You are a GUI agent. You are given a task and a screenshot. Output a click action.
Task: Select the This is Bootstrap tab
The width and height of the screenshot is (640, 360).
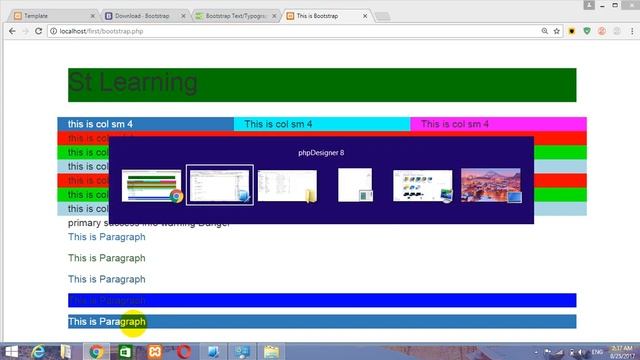(x=323, y=16)
